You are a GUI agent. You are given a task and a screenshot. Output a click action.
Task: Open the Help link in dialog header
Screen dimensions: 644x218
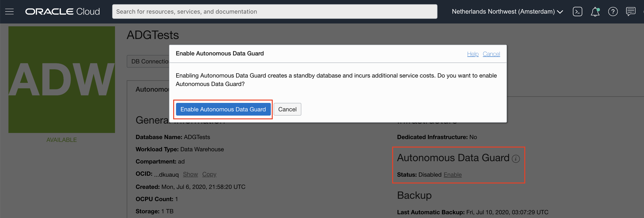click(473, 54)
